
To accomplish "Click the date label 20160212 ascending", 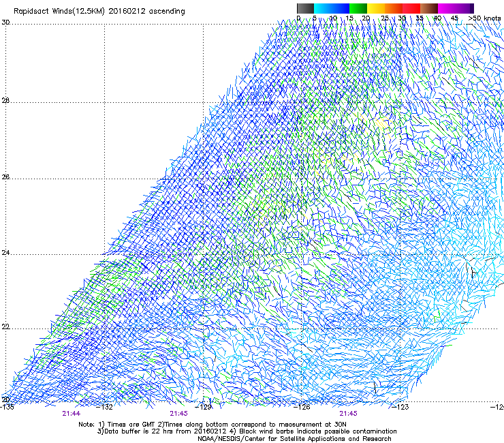I will (x=146, y=12).
